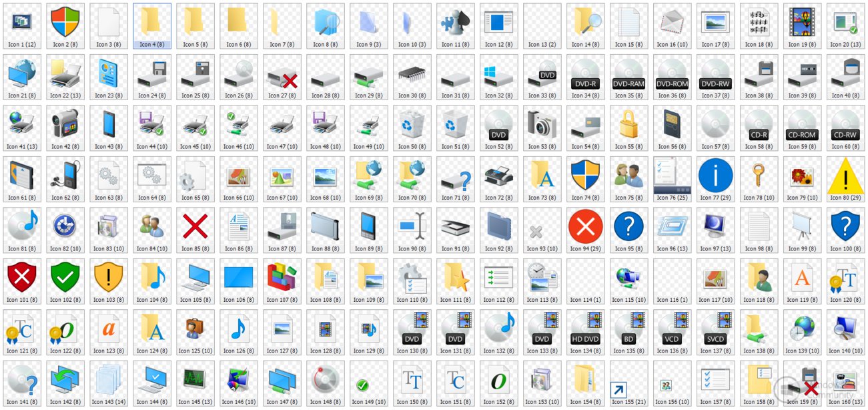Select the floppy disk icon
Screen dimensions: 868x410
click(151, 73)
